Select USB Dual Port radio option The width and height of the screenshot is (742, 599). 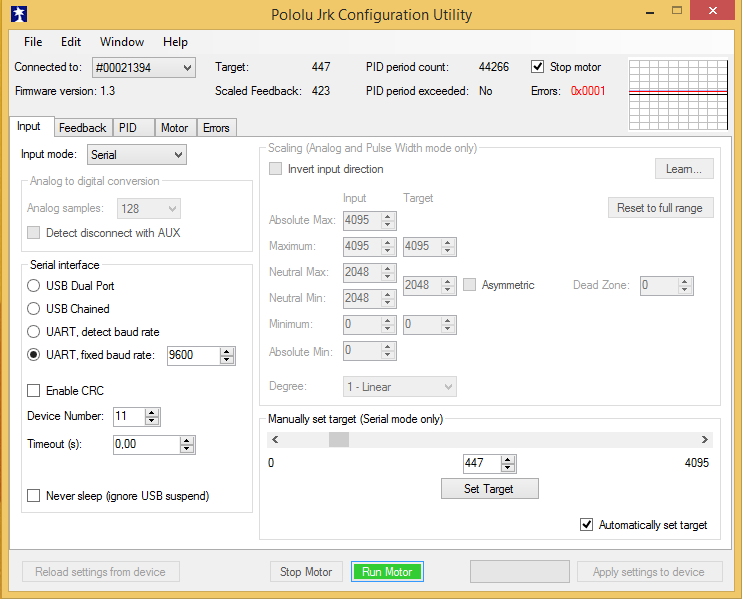(x=34, y=286)
